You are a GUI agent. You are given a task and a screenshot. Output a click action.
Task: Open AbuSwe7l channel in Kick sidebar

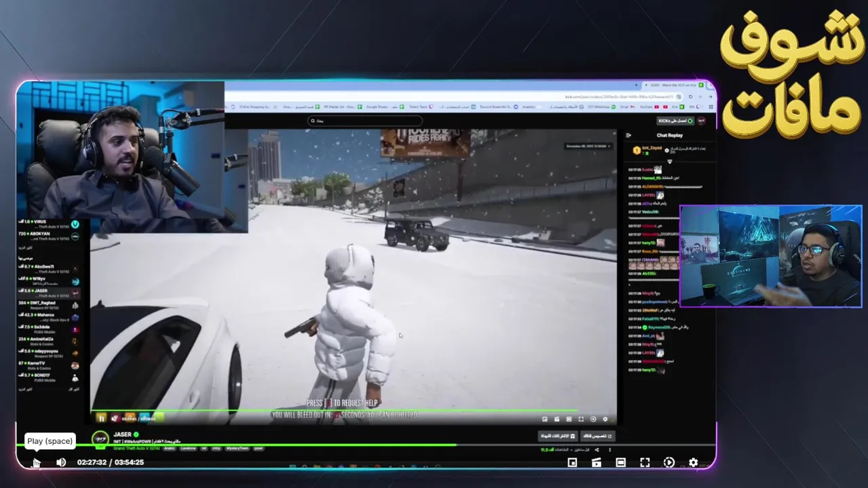click(x=47, y=269)
